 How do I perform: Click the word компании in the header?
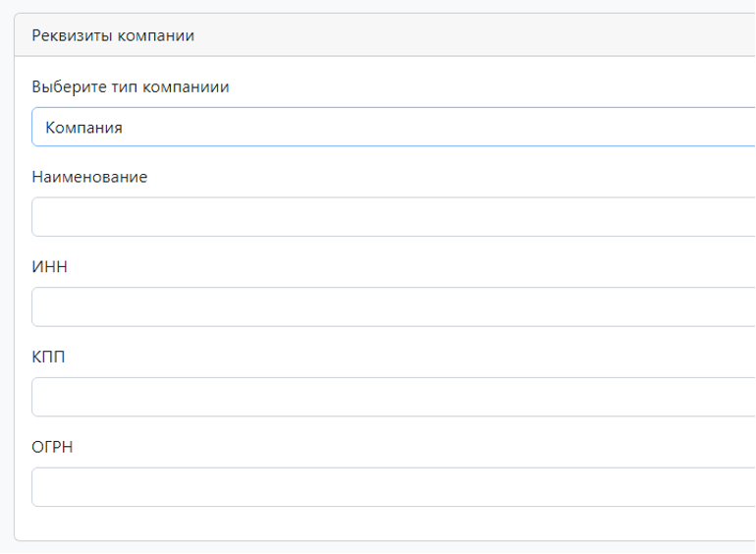[x=156, y=35]
